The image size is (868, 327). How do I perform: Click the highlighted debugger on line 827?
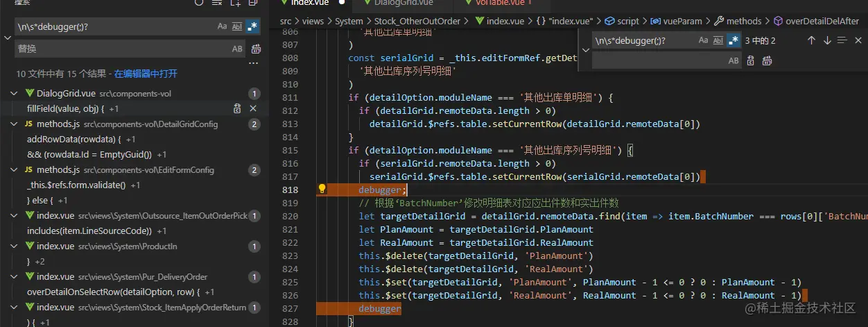click(380, 308)
